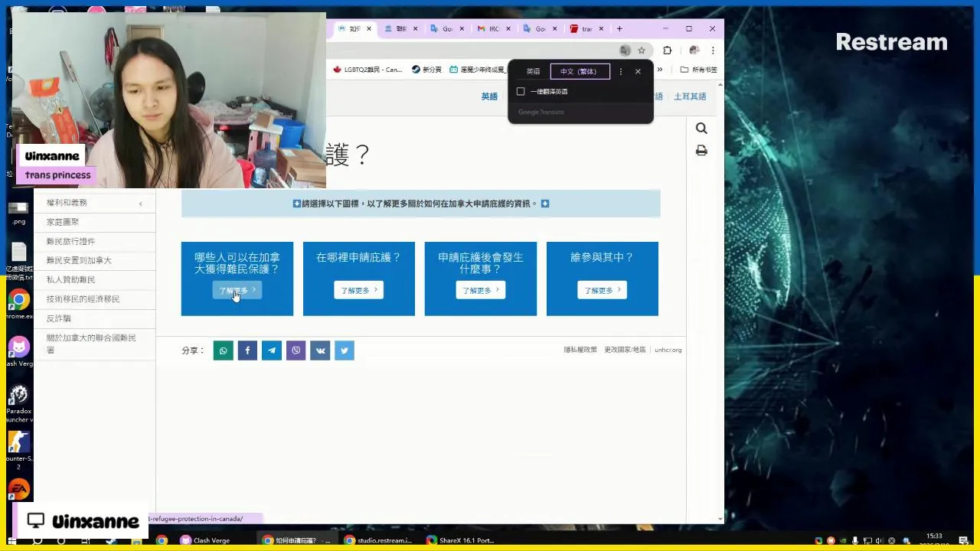Open the .txt file on the desktop
The height and width of the screenshot is (551, 980).
[19, 260]
